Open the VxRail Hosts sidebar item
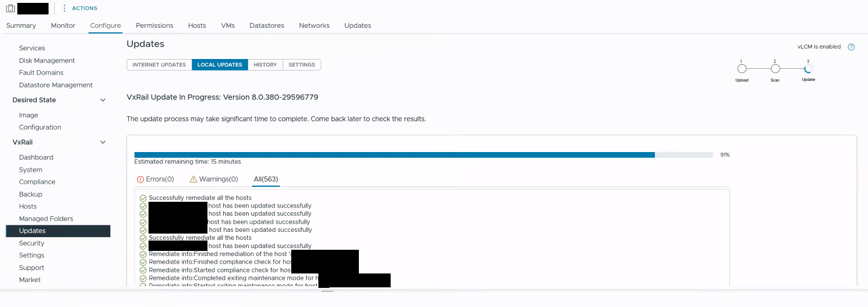The width and height of the screenshot is (868, 307). pyautogui.click(x=28, y=206)
